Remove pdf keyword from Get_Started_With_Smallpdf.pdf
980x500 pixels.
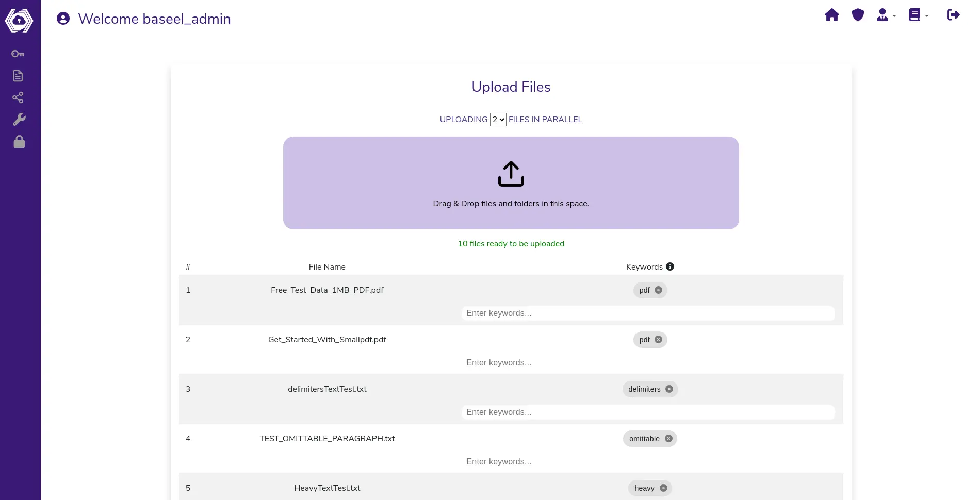click(x=658, y=340)
